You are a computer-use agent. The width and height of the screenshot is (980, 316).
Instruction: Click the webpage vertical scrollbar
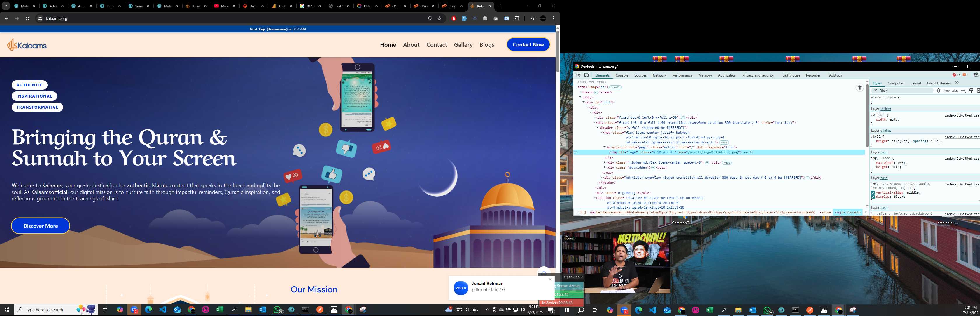point(557,52)
